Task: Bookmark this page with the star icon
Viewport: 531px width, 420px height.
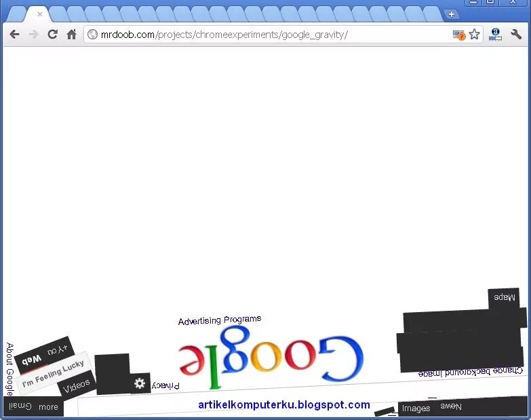Action: (475, 34)
